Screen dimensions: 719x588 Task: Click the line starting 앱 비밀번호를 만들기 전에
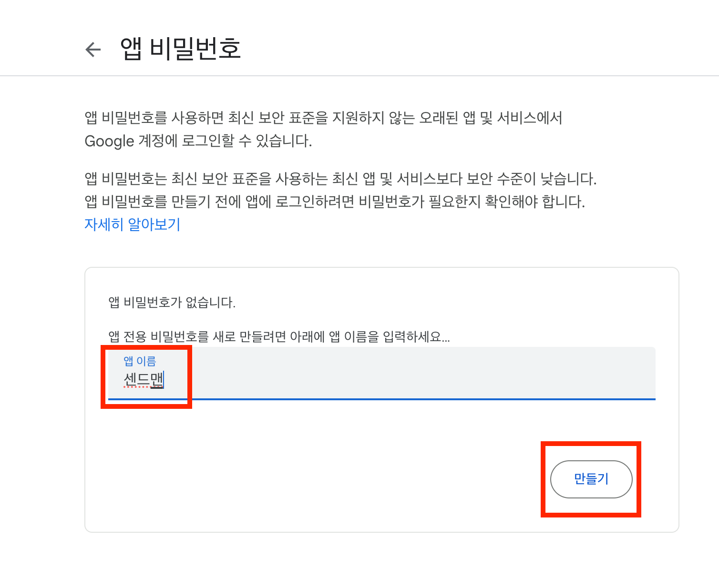[x=334, y=202]
